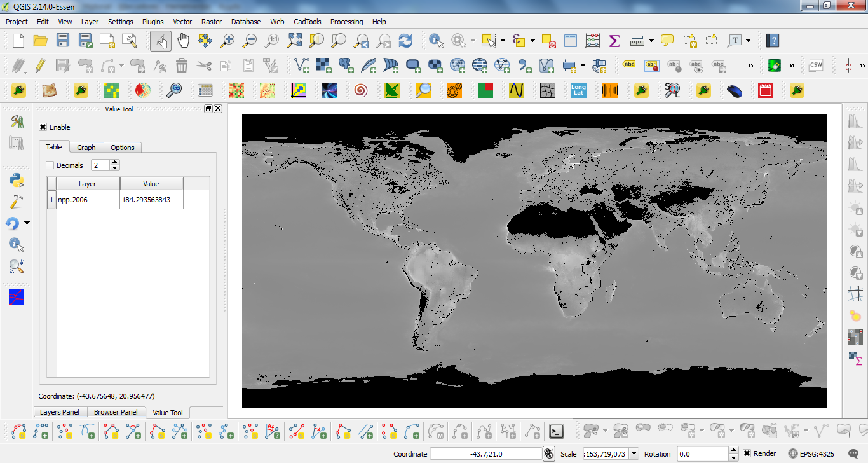
Task: Open the CadTools menu
Action: pyautogui.click(x=308, y=22)
